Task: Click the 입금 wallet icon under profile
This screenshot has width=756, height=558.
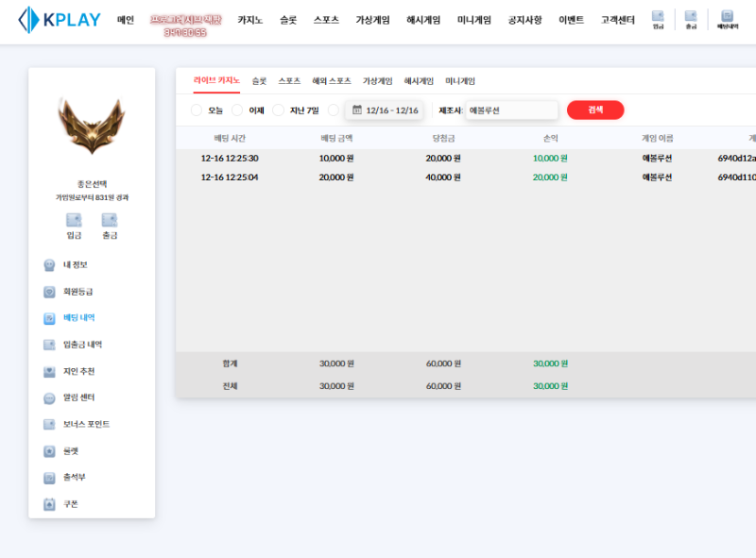Action: pyautogui.click(x=74, y=225)
